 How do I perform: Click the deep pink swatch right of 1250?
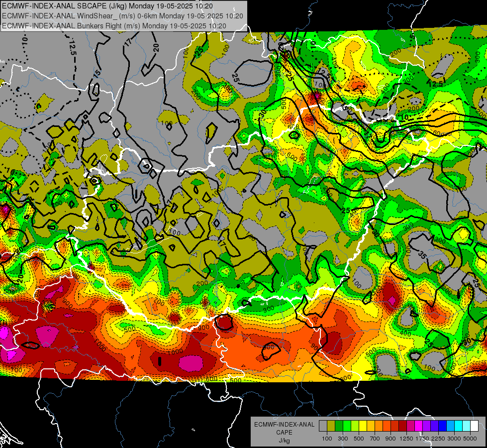click(410, 426)
